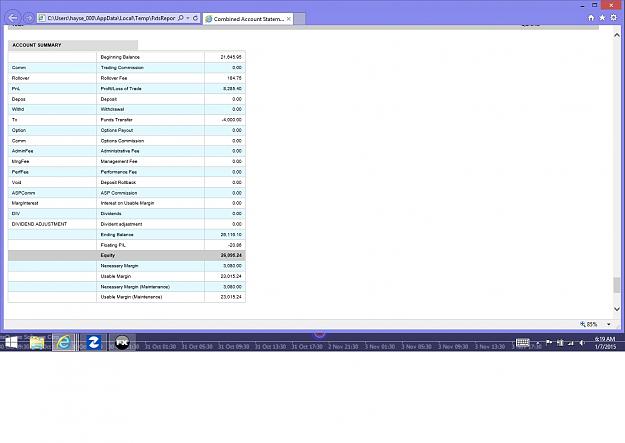Viewport: 625px width, 443px height.
Task: Select the Performance Fee label
Action: click(x=118, y=172)
